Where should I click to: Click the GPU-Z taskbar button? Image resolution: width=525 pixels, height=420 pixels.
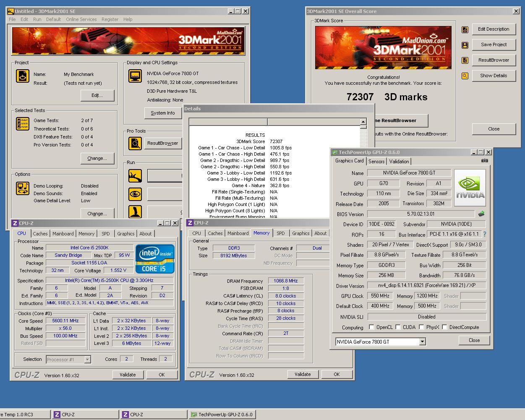pos(222,415)
